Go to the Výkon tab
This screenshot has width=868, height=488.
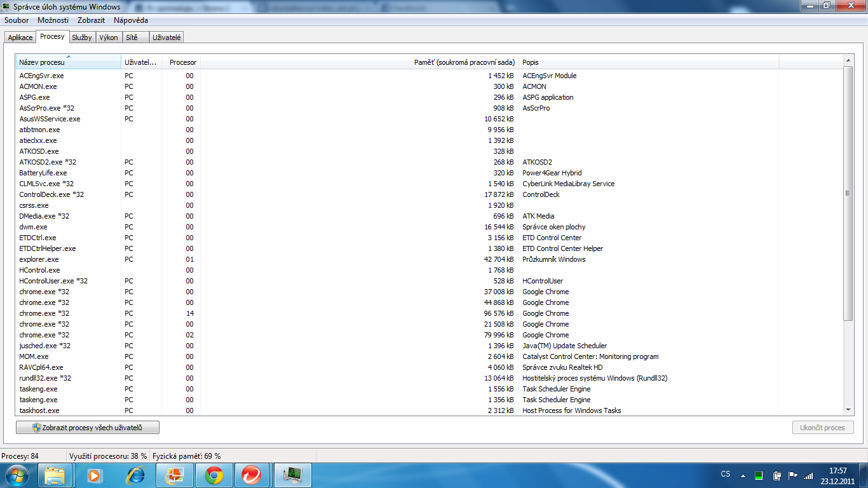click(109, 37)
